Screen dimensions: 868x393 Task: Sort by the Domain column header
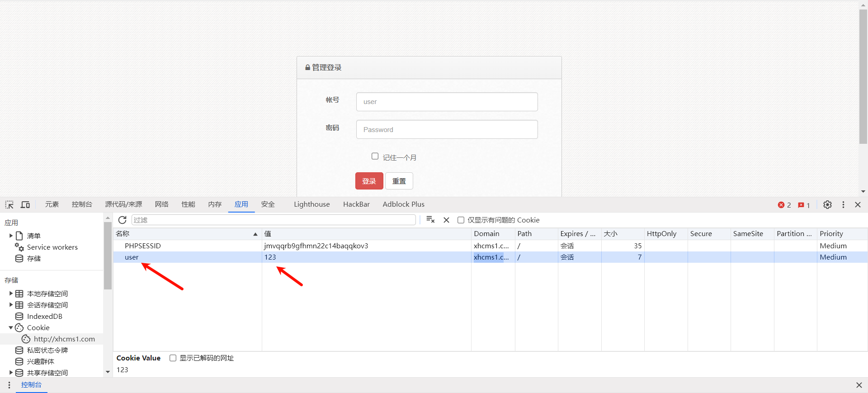[493, 234]
